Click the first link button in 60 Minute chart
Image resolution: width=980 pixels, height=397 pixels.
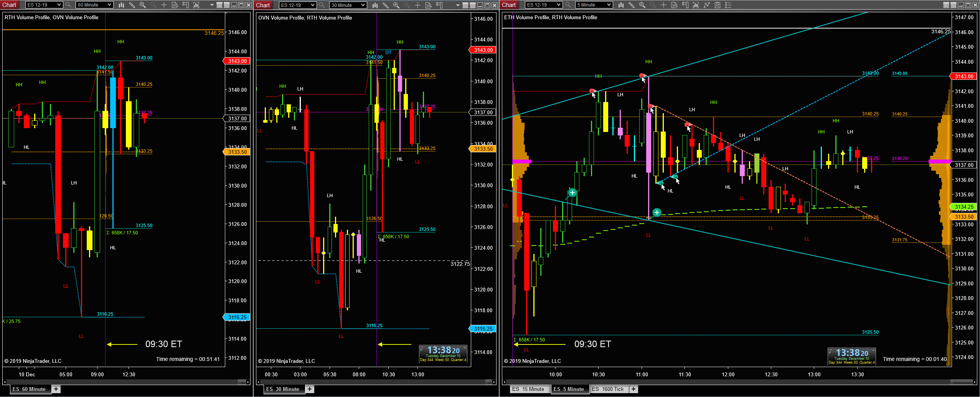tap(219, 5)
